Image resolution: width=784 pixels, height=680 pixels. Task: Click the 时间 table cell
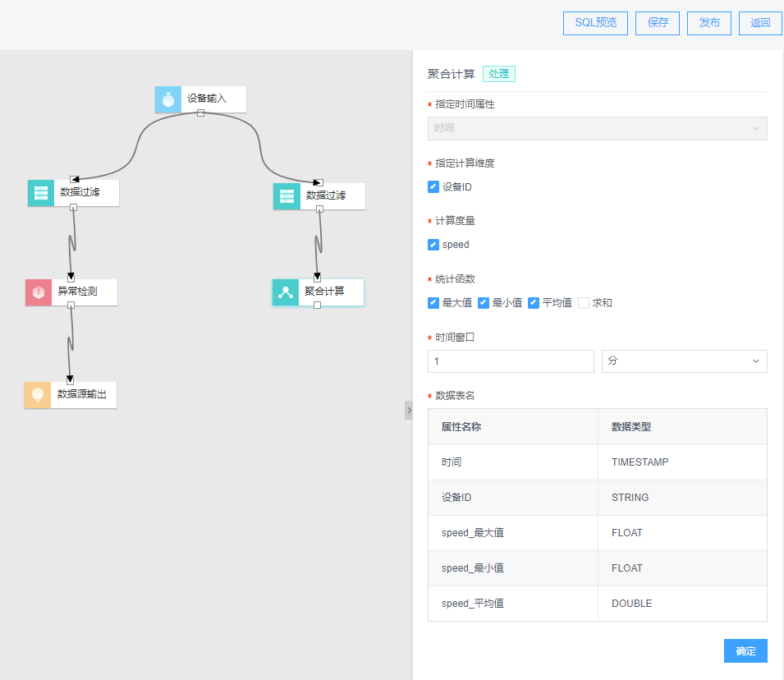tap(513, 462)
